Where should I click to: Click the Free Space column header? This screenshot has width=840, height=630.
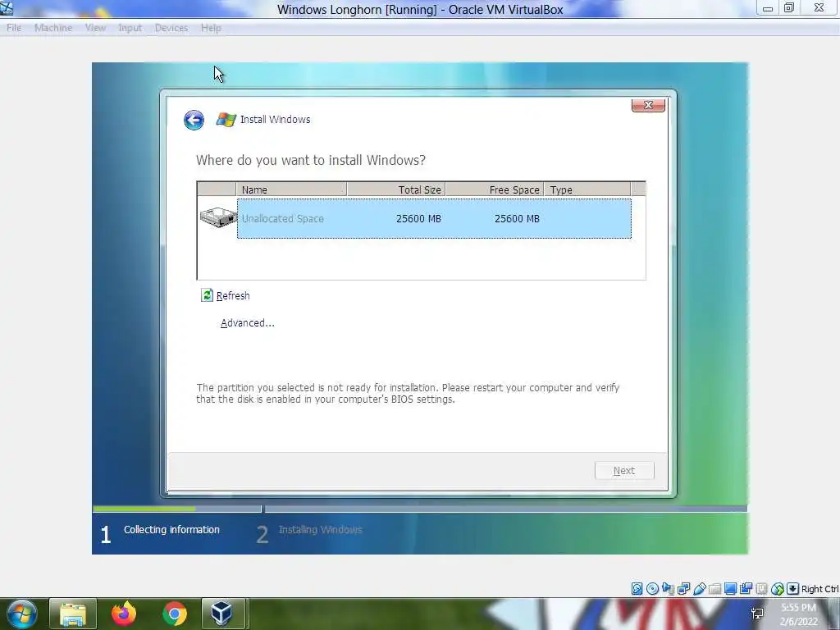[x=495, y=189]
